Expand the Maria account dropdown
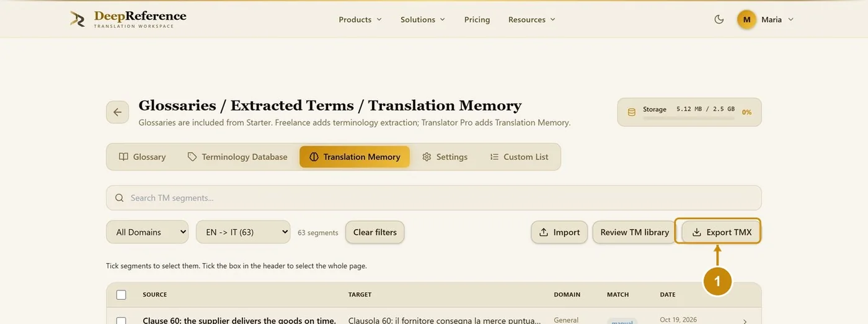 tap(790, 19)
